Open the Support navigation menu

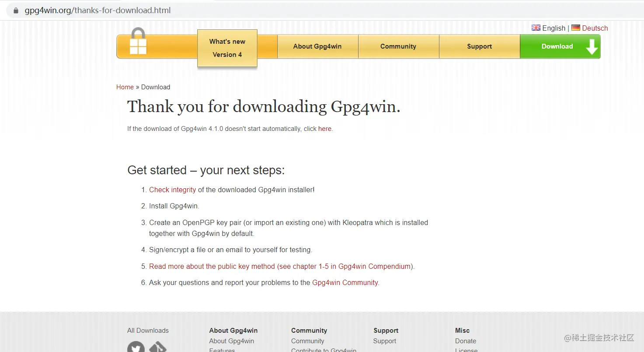(479, 46)
